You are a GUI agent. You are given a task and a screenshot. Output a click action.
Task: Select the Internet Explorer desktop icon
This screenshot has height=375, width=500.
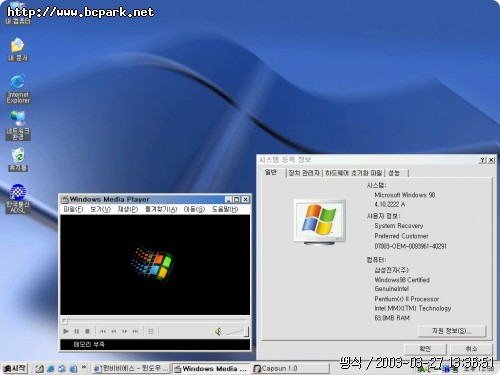(x=18, y=89)
